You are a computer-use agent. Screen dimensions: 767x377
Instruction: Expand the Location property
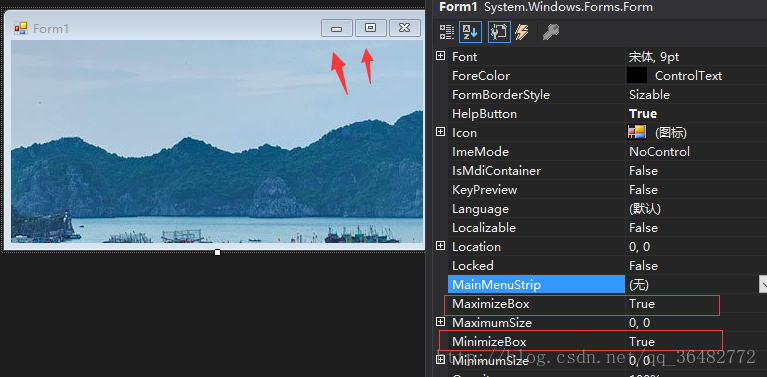[440, 246]
